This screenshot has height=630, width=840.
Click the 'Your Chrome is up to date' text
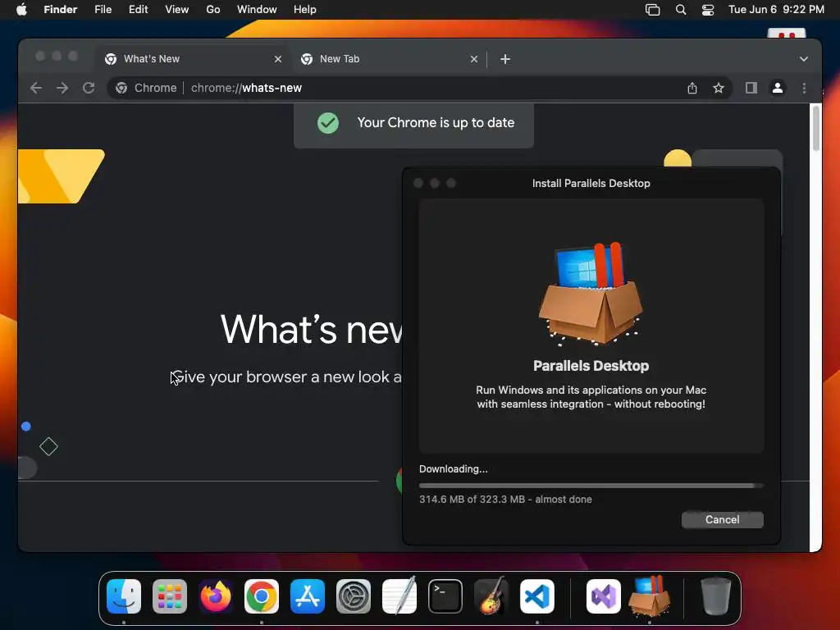(436, 123)
